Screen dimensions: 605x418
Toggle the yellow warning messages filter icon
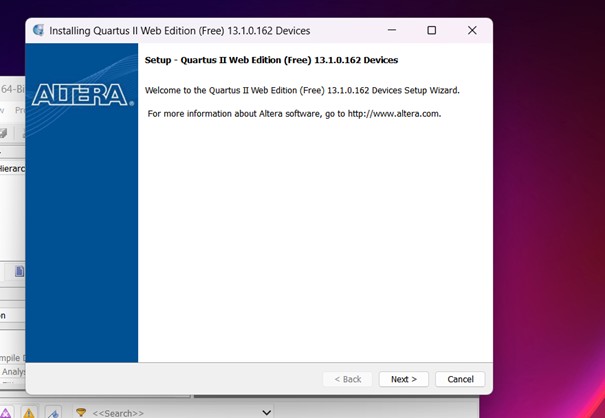[x=29, y=411]
